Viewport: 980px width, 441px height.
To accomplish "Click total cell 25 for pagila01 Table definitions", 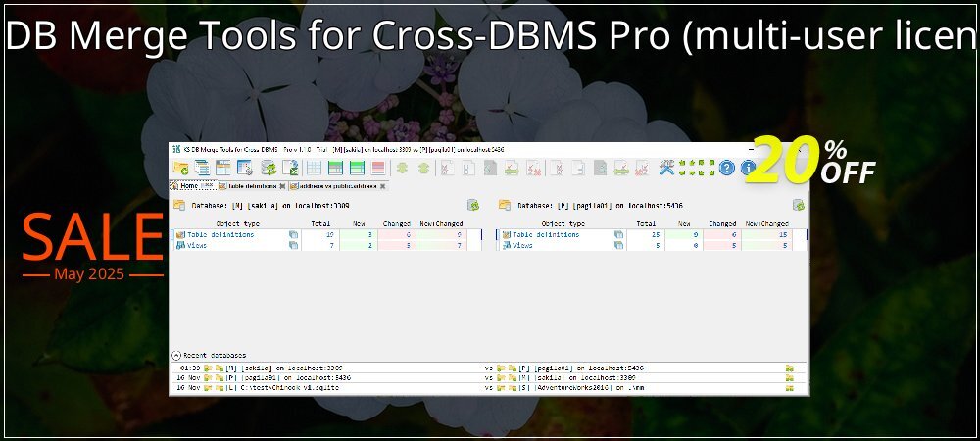I will click(x=646, y=235).
